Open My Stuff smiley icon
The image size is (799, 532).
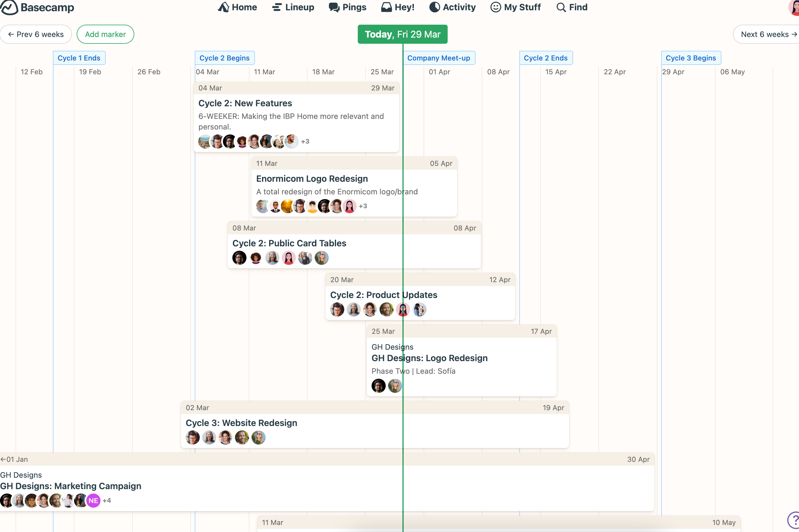click(x=496, y=7)
